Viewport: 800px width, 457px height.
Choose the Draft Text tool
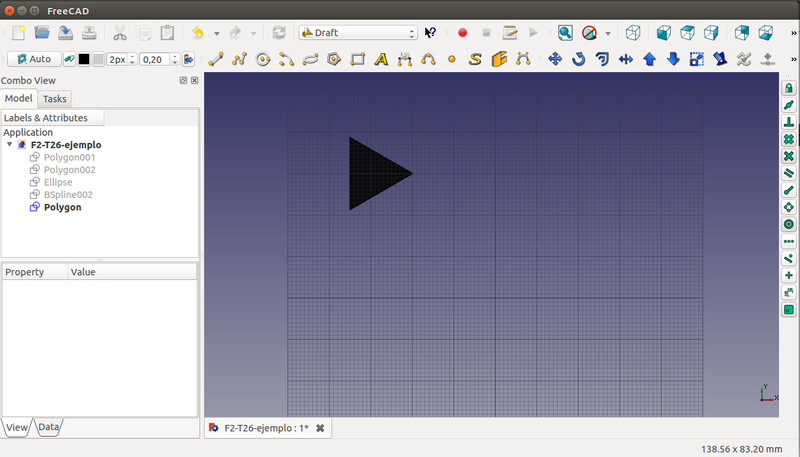[x=381, y=59]
